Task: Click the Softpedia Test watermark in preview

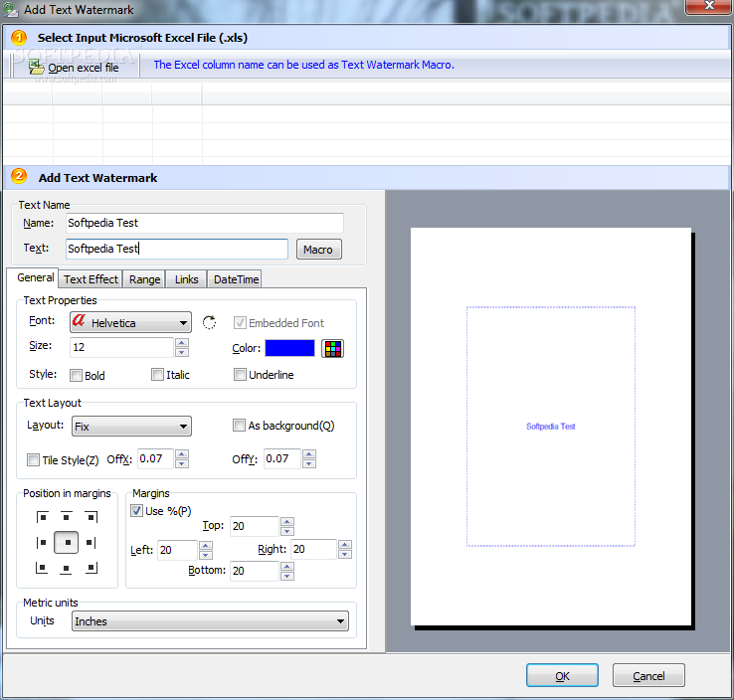Action: coord(551,427)
